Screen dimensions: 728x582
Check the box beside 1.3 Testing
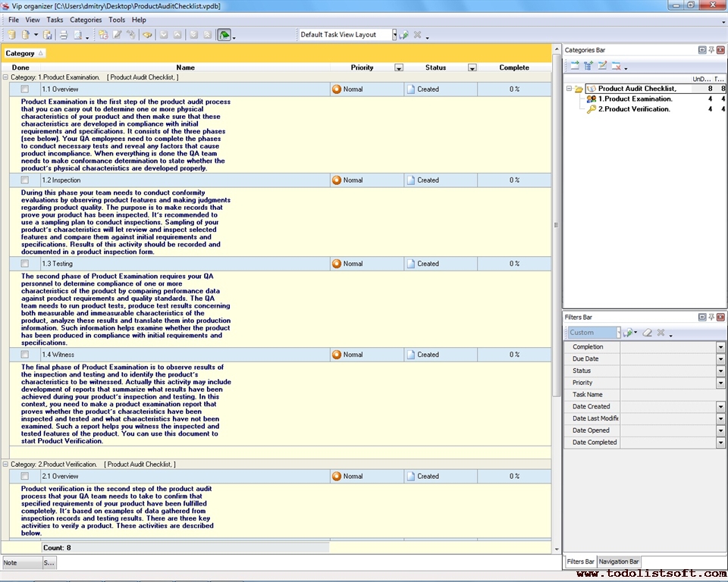(25, 263)
